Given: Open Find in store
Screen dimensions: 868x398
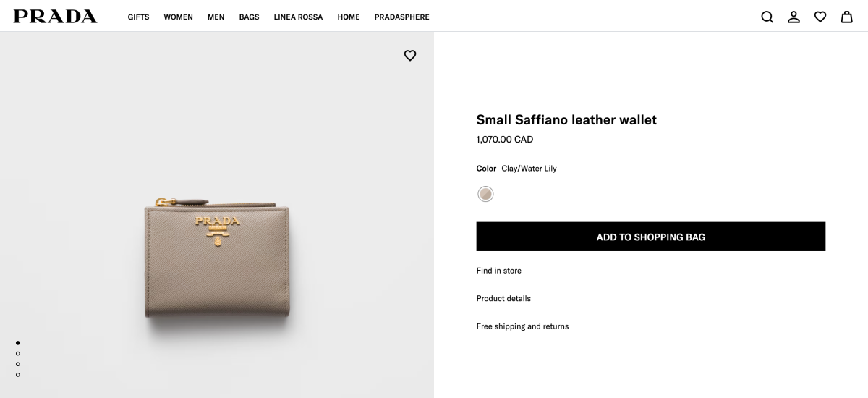Looking at the screenshot, I should tap(498, 271).
